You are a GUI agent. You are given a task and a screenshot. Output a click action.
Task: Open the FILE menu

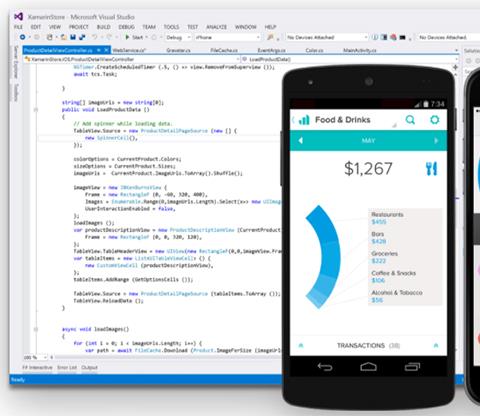click(x=18, y=27)
